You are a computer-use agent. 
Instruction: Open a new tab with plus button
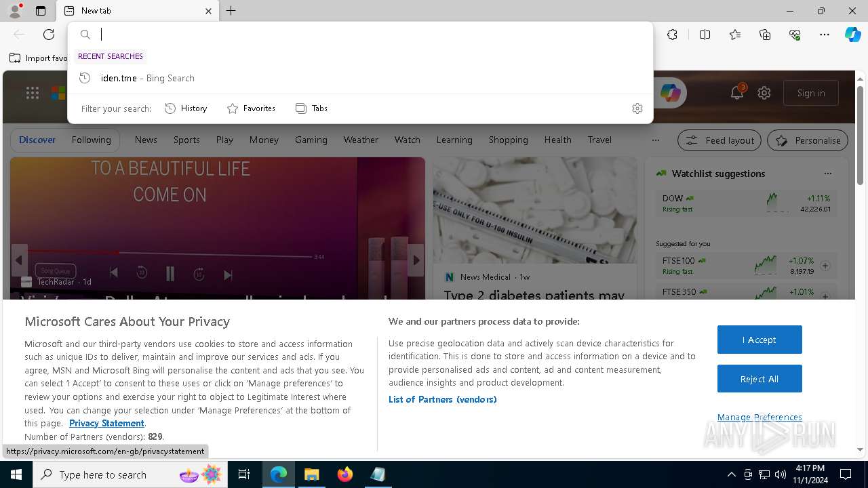point(231,11)
